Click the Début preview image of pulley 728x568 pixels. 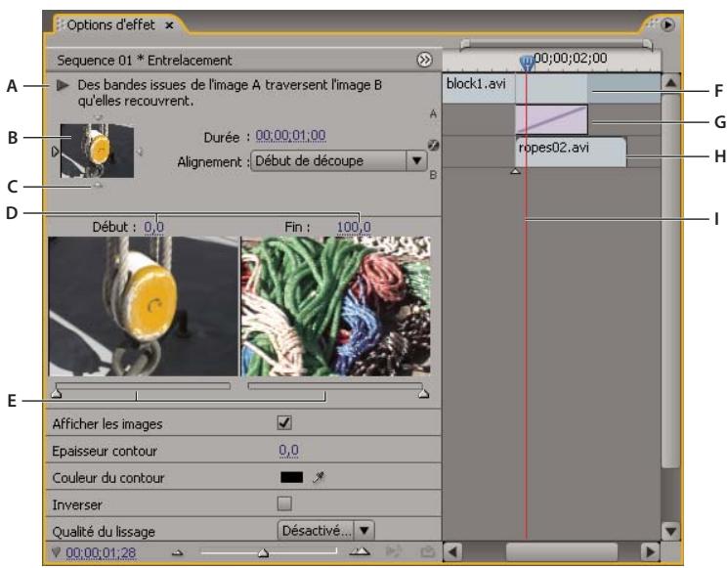[144, 307]
